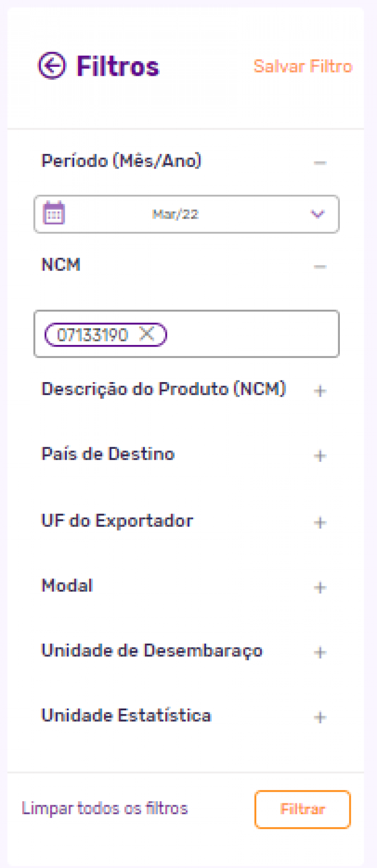Open the Mar/22 period dropdown

point(317,214)
